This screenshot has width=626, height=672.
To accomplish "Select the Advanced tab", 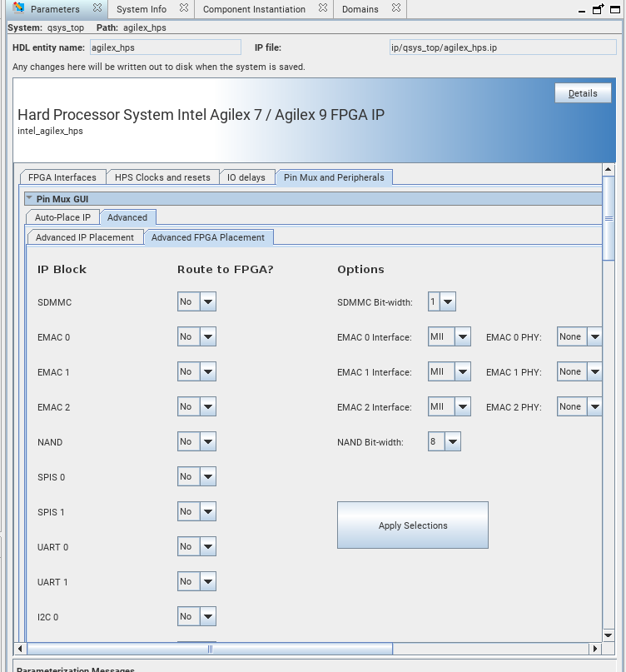I will click(x=127, y=217).
